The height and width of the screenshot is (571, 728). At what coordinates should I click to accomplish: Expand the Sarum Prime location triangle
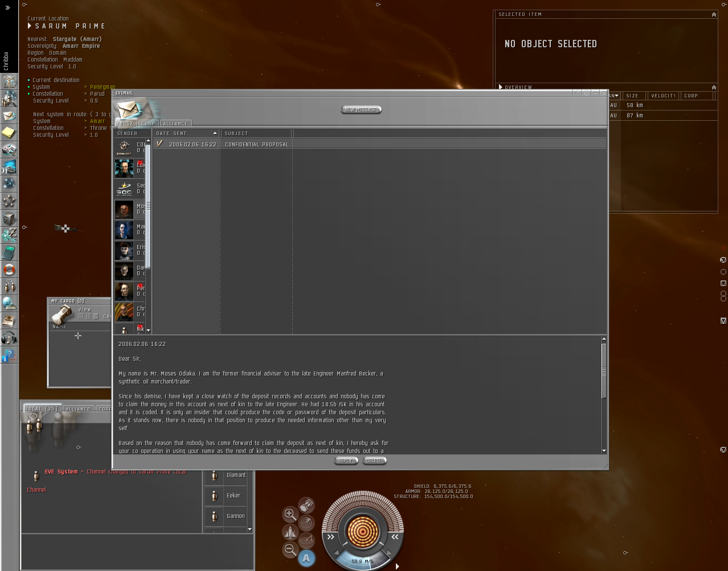pos(30,26)
